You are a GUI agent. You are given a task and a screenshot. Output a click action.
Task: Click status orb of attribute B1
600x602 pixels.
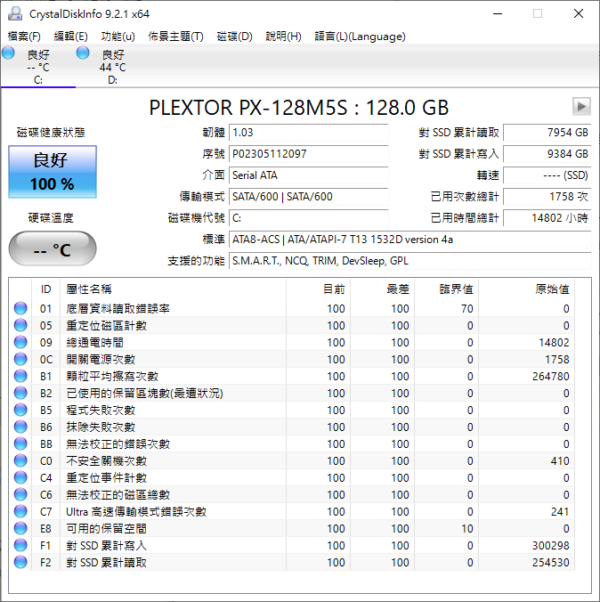coord(20,376)
